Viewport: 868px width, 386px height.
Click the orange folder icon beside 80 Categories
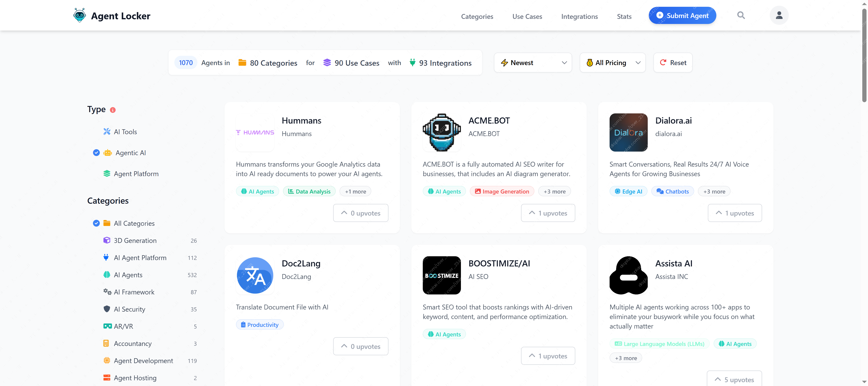click(x=242, y=63)
